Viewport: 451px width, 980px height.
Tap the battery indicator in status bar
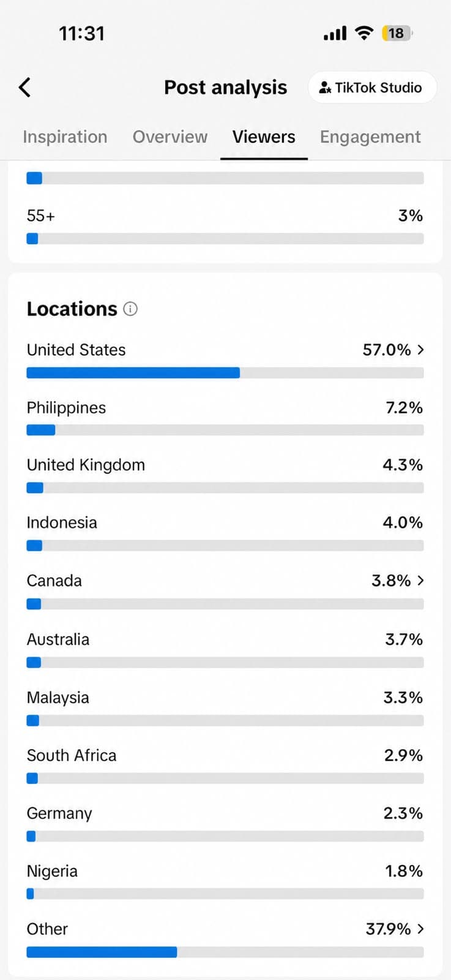click(x=397, y=33)
